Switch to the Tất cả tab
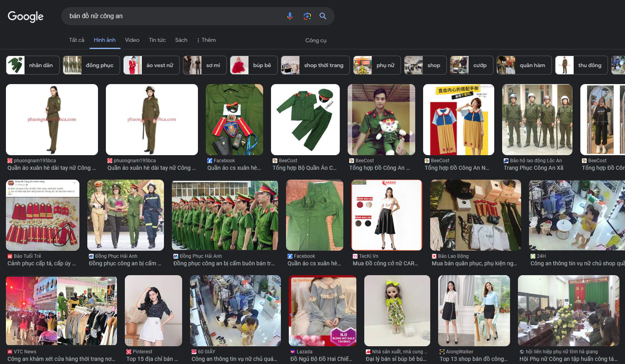Image resolution: width=625 pixels, height=364 pixels. [x=77, y=40]
